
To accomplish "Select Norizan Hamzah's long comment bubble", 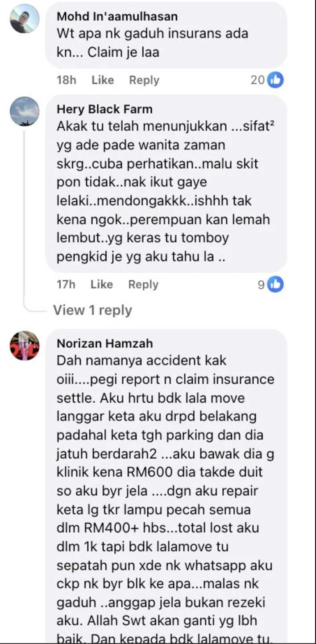I will click(166, 486).
